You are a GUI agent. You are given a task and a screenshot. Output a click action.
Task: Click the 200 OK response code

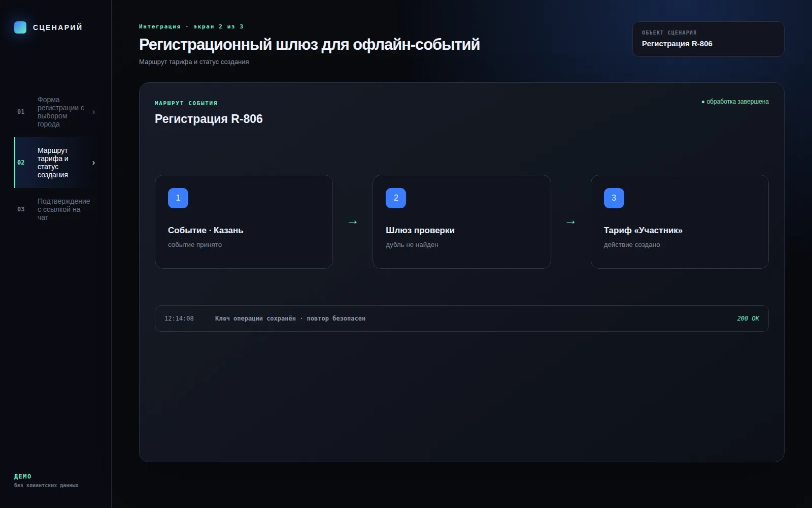(748, 319)
